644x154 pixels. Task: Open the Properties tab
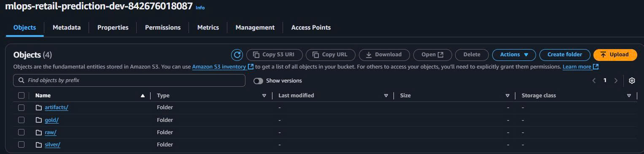click(x=113, y=27)
